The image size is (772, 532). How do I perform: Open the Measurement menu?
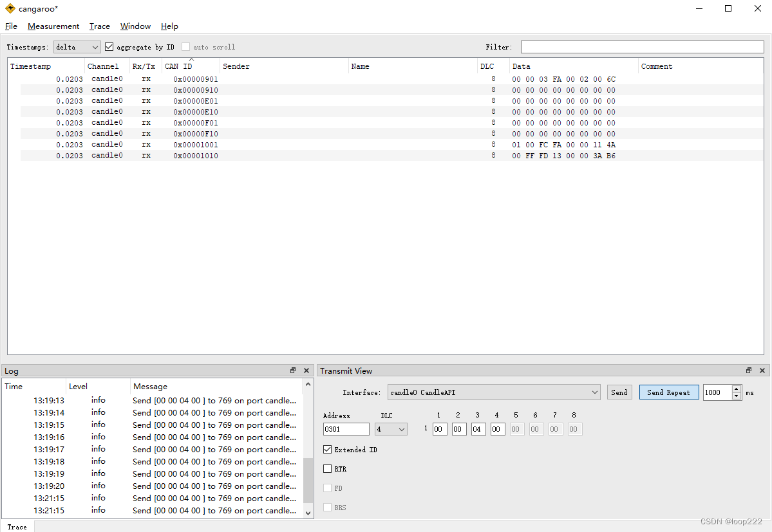click(53, 26)
